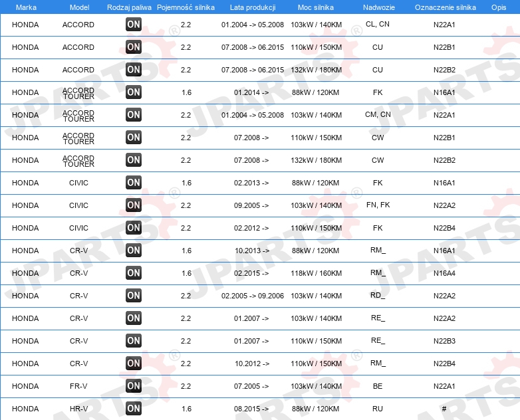Screen dimensions: 520x420
Task: Click the power cell '118kW / 160KM'
Action: coord(317,273)
